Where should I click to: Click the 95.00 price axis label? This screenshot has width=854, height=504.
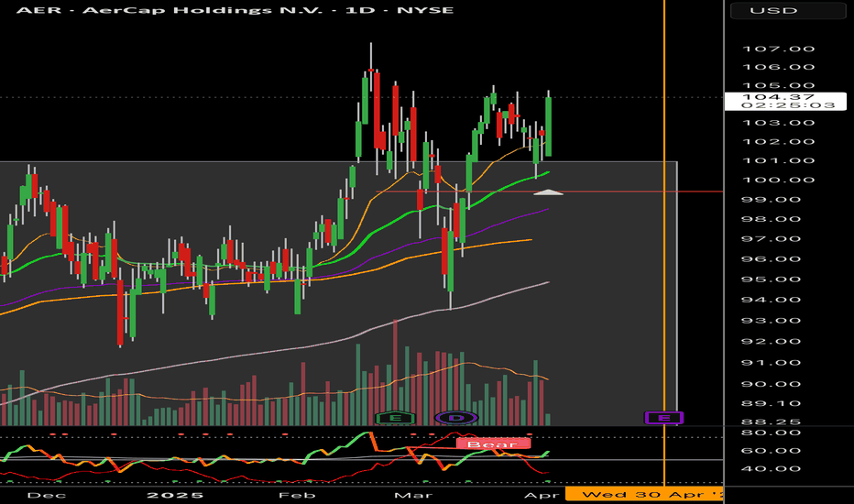[x=772, y=279]
